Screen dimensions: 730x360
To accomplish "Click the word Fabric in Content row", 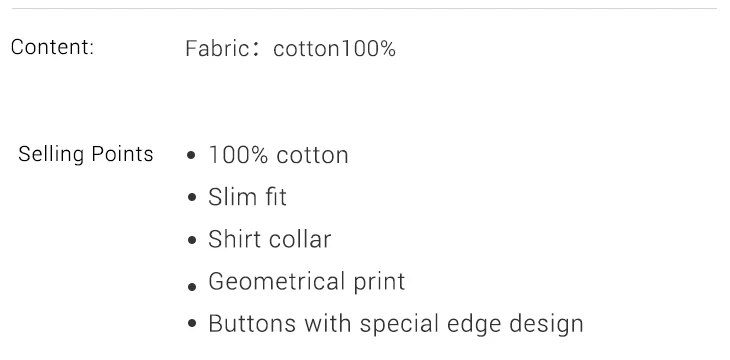I will click(214, 48).
